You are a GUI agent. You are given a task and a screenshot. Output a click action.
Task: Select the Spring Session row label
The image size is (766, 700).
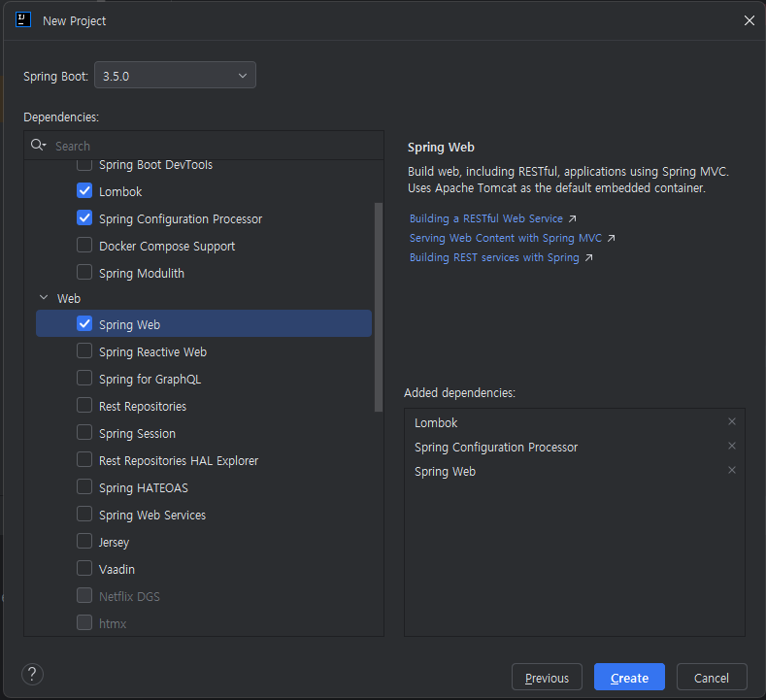coord(137,433)
